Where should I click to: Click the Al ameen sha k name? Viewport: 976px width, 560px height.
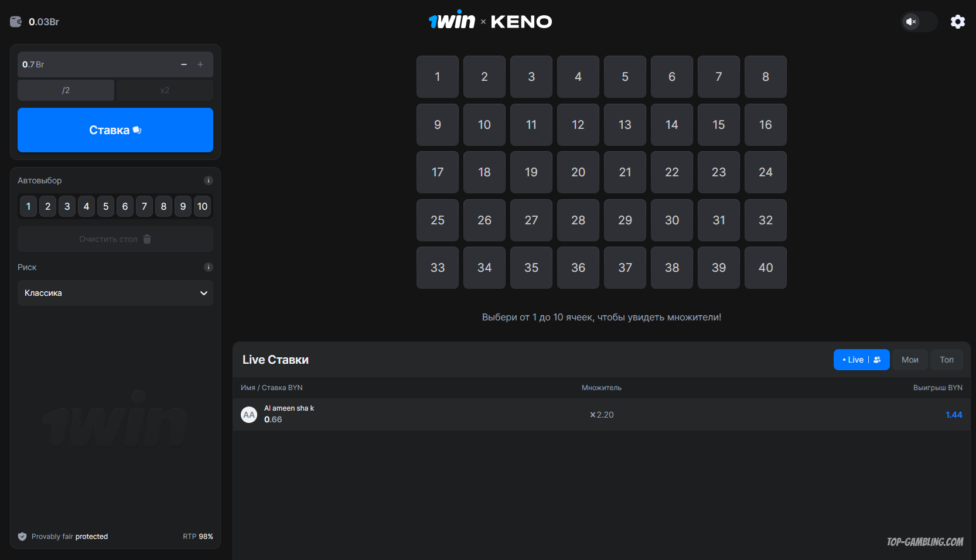(289, 408)
